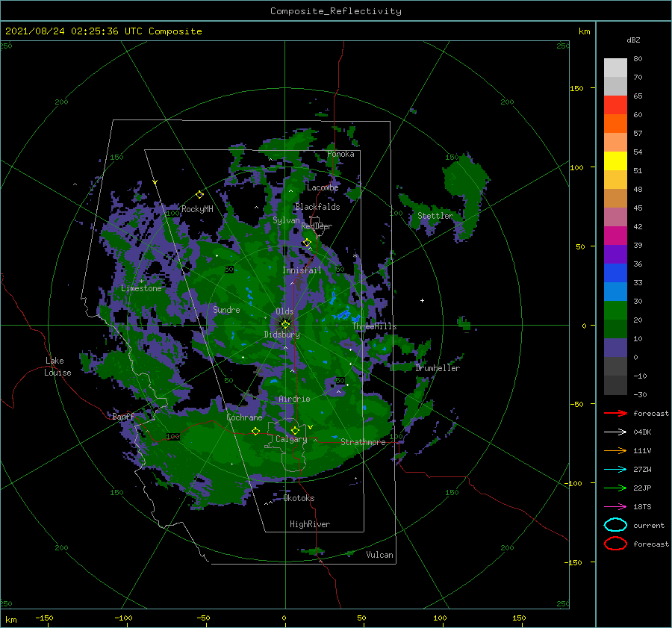Screen dimensions: 672x628
Task: Click the yellow diamond marker above Calgary
Action: coord(295,430)
